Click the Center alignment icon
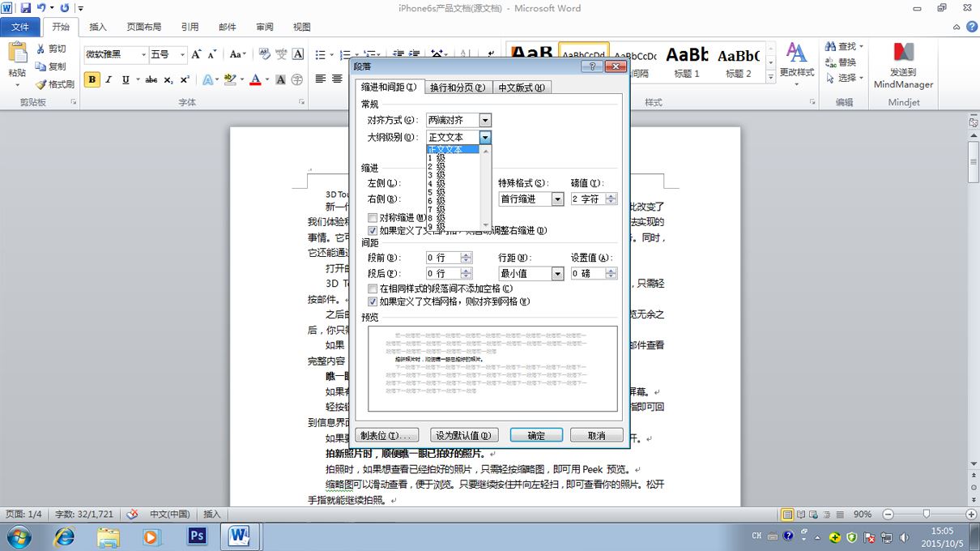 [337, 79]
